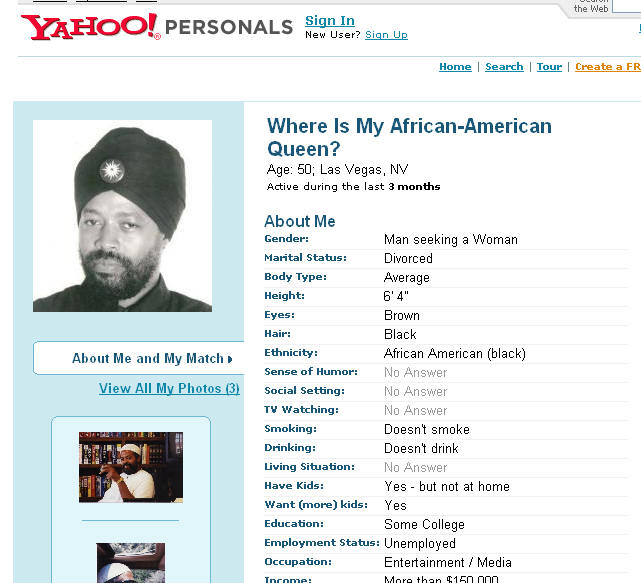The width and height of the screenshot is (641, 583).
Task: Click the main turban profile photo
Action: pyautogui.click(x=122, y=216)
